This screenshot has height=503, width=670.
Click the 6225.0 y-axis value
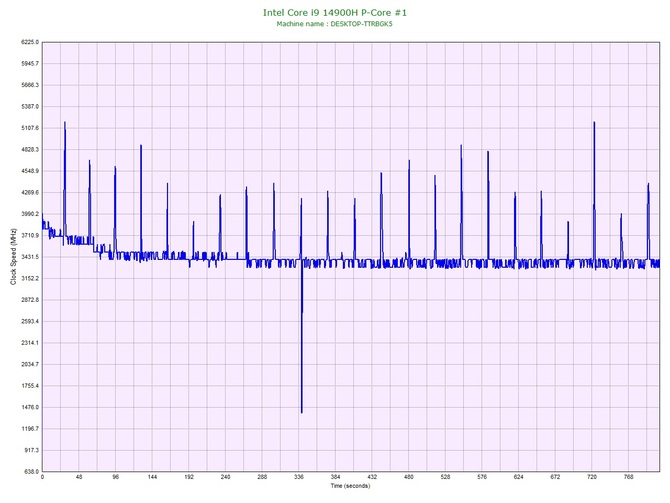pyautogui.click(x=30, y=42)
